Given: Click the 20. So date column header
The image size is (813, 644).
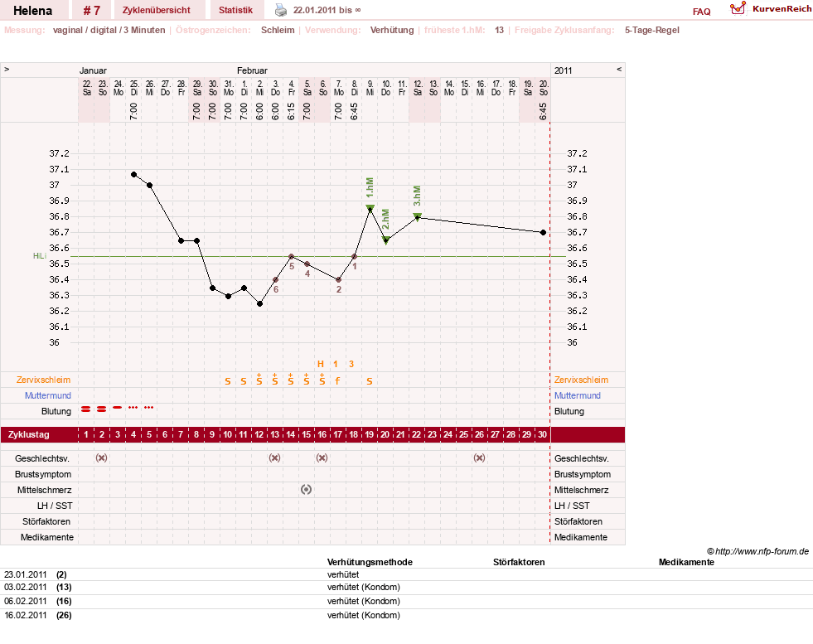Looking at the screenshot, I should point(544,88).
